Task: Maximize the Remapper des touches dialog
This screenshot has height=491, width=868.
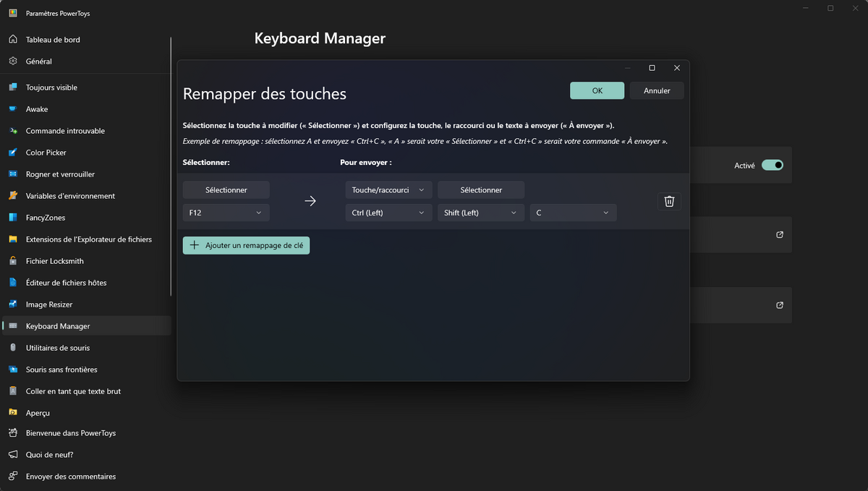Action: click(652, 68)
